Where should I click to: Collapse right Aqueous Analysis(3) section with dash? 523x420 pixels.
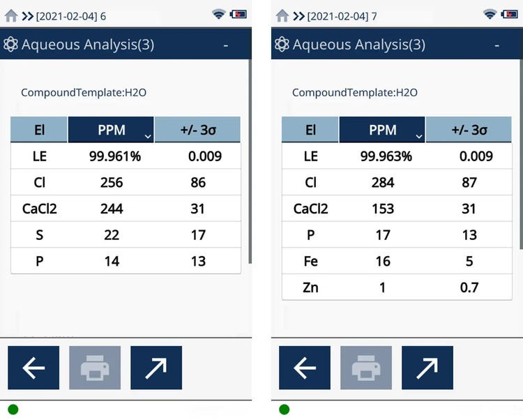click(497, 45)
